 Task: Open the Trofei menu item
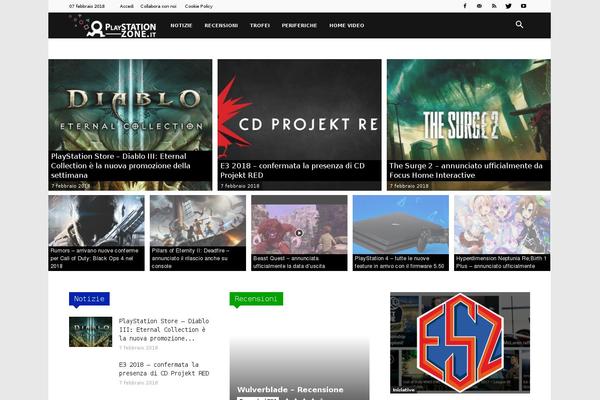[x=260, y=25]
